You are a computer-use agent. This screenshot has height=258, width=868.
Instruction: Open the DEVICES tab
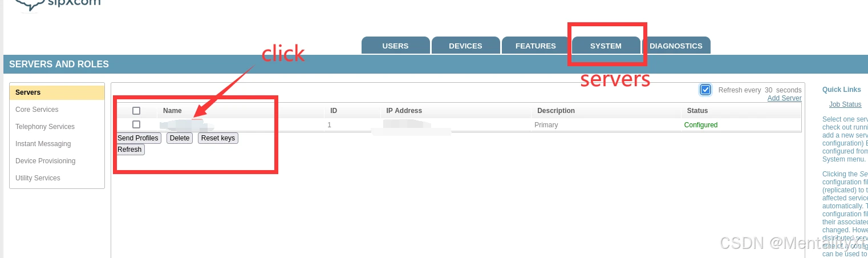(x=465, y=46)
